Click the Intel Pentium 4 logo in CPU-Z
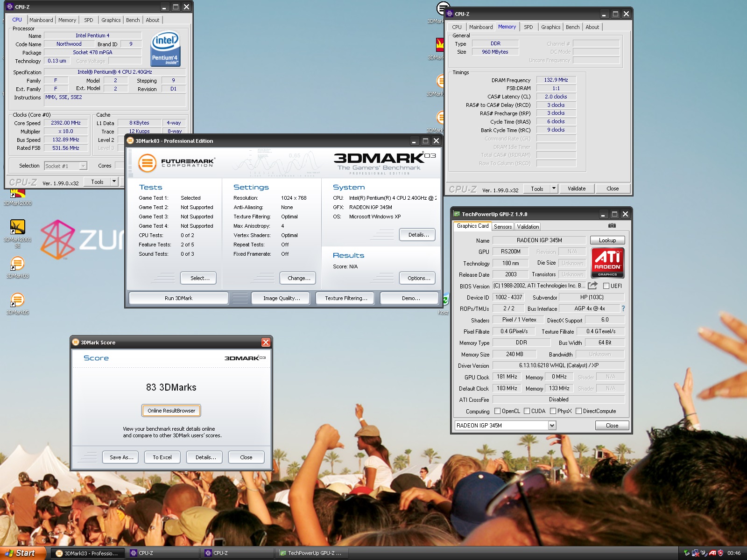 point(165,49)
